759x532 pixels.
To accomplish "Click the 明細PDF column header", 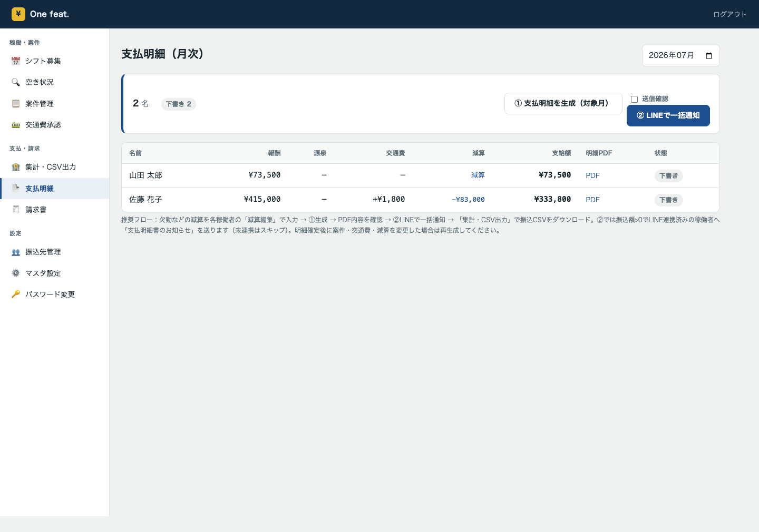I will [x=599, y=153].
